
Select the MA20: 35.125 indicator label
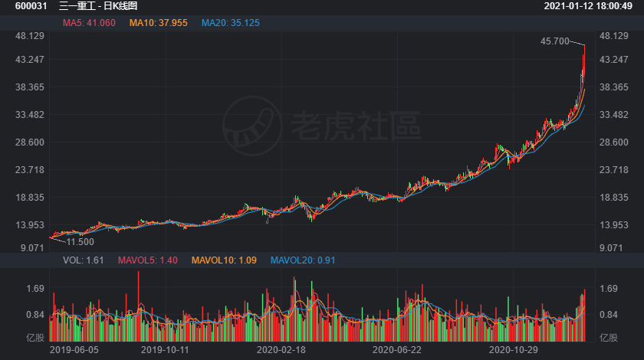231,23
